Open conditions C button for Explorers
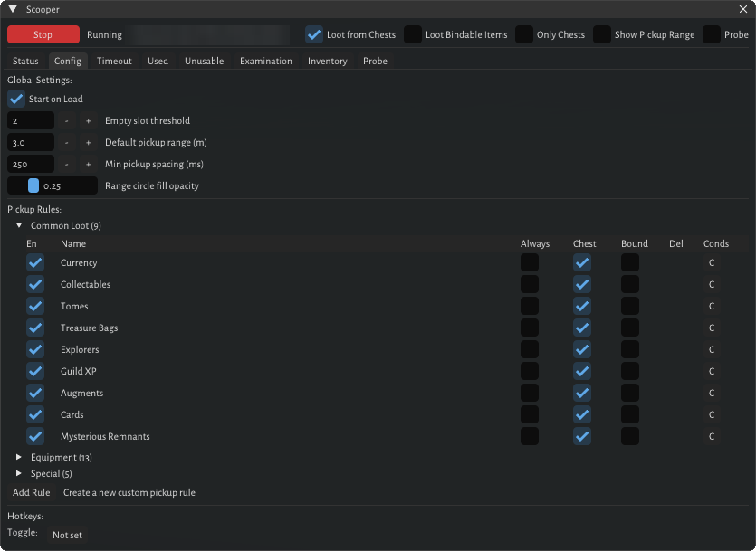Image resolution: width=756 pixels, height=551 pixels. point(711,349)
